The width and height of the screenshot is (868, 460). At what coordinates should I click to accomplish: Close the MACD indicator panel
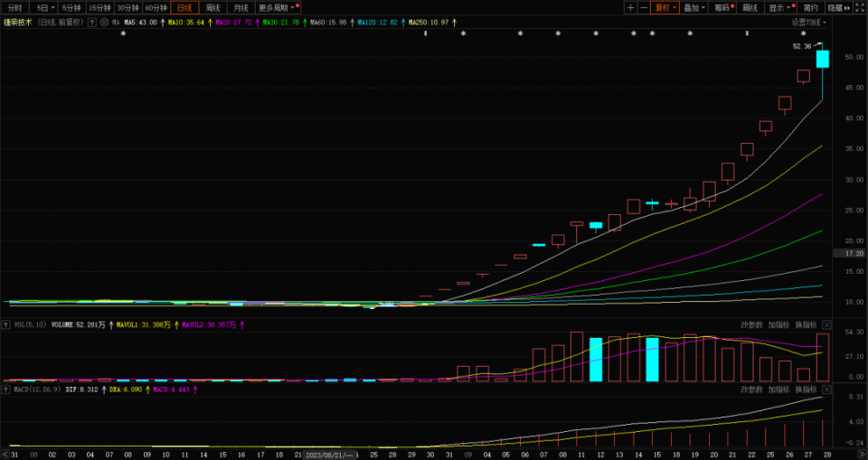point(826,390)
